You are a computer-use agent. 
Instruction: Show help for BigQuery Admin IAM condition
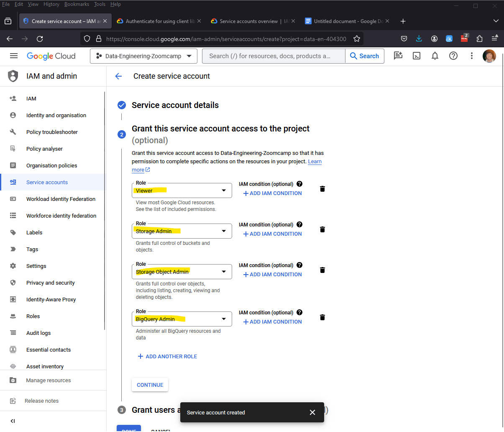point(299,312)
